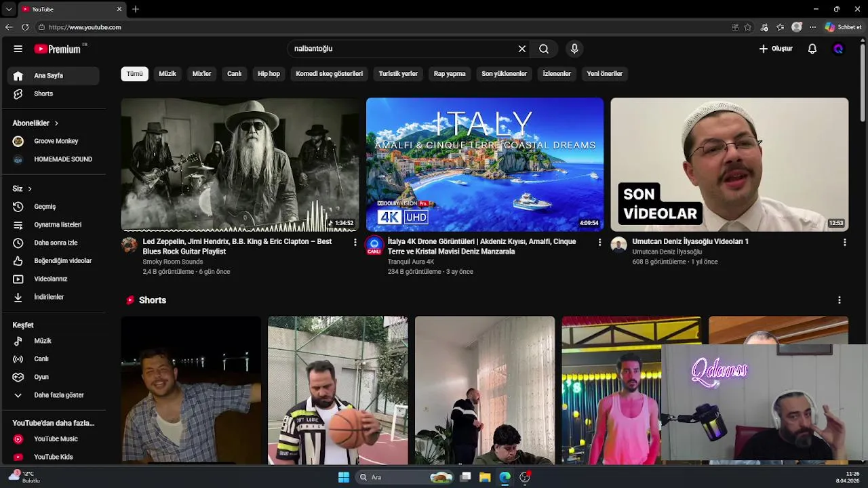
Task: Open Videolarınız page
Action: pyautogui.click(x=54, y=279)
